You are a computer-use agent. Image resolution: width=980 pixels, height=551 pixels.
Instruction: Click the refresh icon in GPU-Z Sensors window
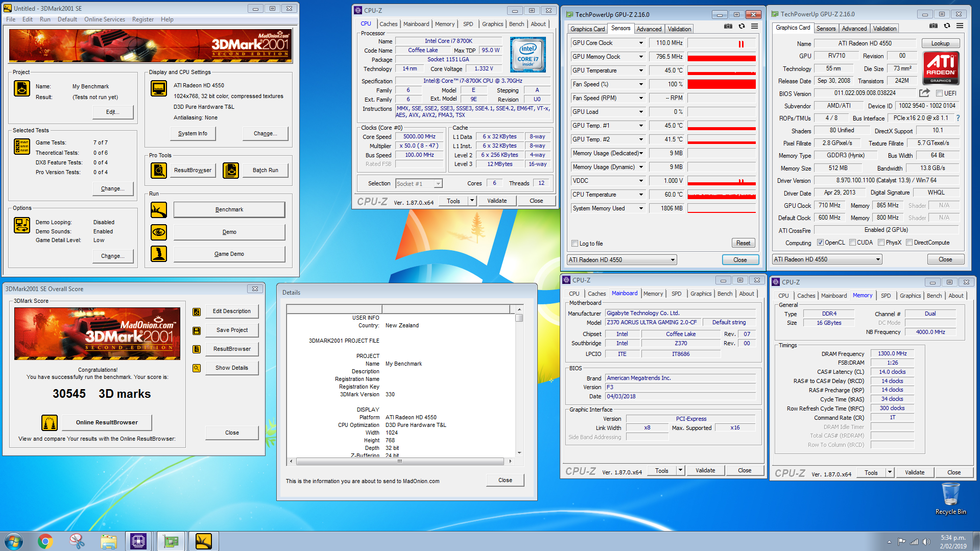[x=742, y=27]
